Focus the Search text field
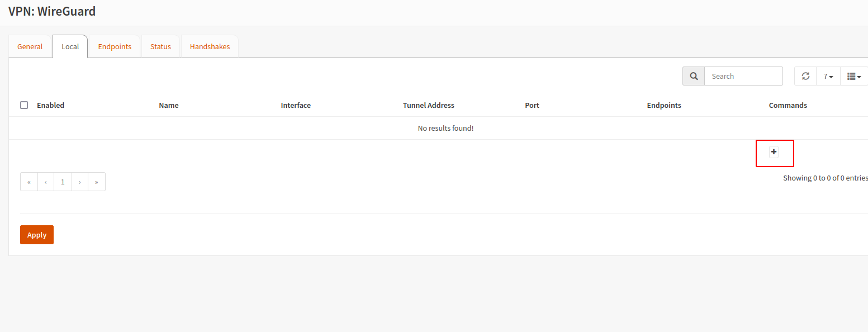868x332 pixels. pos(743,76)
